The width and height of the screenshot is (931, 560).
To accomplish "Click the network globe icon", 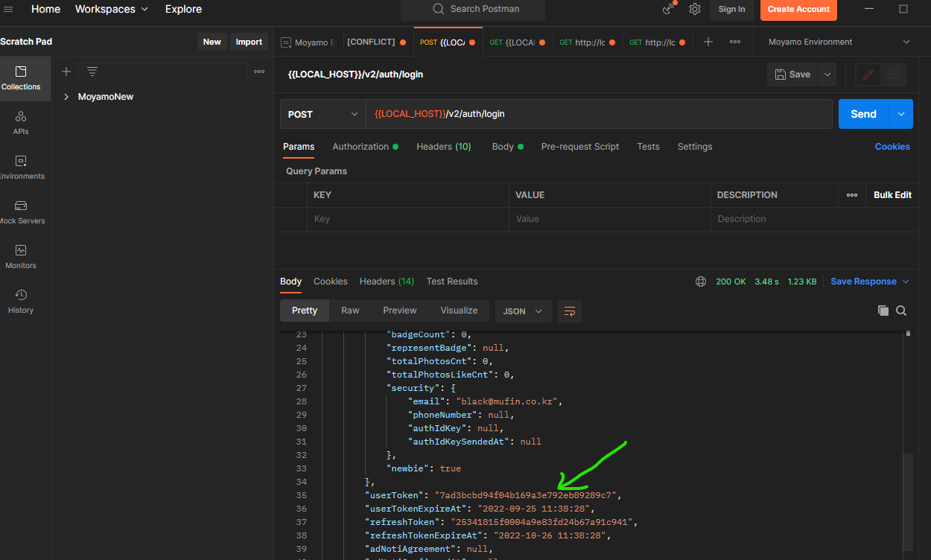I will tap(701, 281).
